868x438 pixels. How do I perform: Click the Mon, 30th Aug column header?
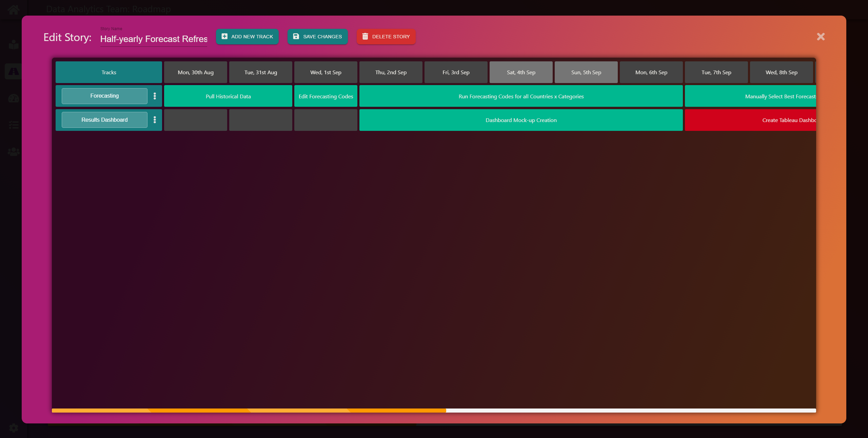(x=195, y=72)
